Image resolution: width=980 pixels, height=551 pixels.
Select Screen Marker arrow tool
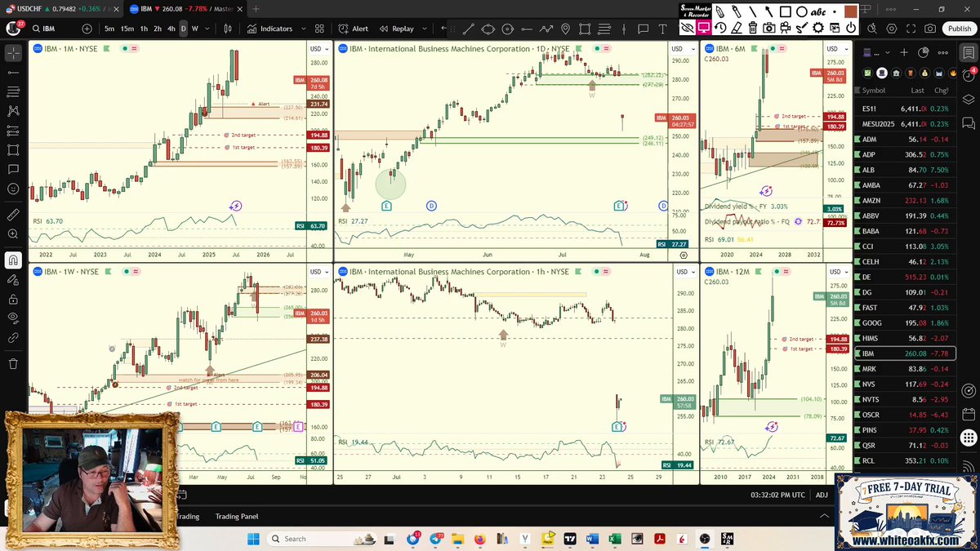[x=769, y=11]
